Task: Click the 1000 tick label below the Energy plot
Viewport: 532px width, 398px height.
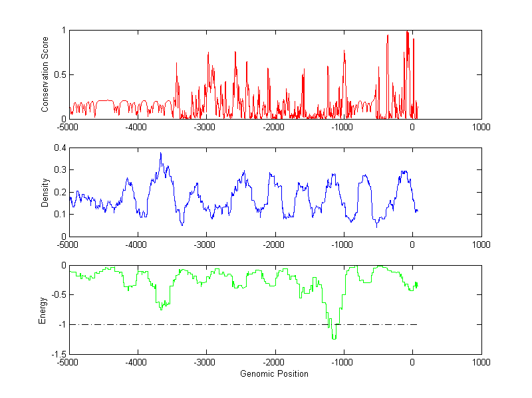Action: (481, 363)
